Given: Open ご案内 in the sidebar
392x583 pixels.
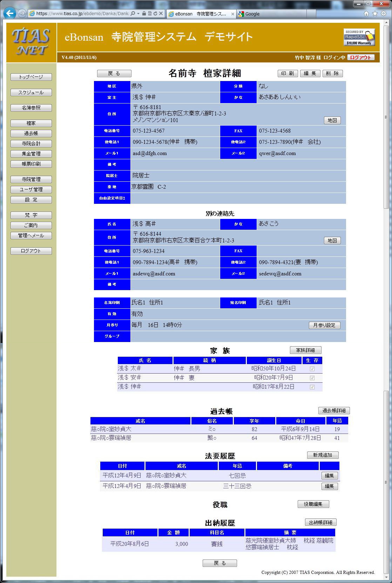Looking at the screenshot, I should point(31,225).
